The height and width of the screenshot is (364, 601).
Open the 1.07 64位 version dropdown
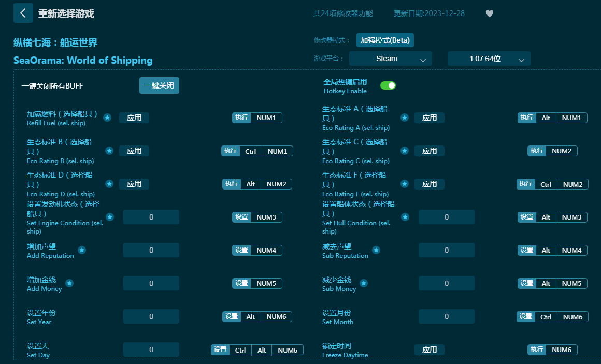coord(489,59)
